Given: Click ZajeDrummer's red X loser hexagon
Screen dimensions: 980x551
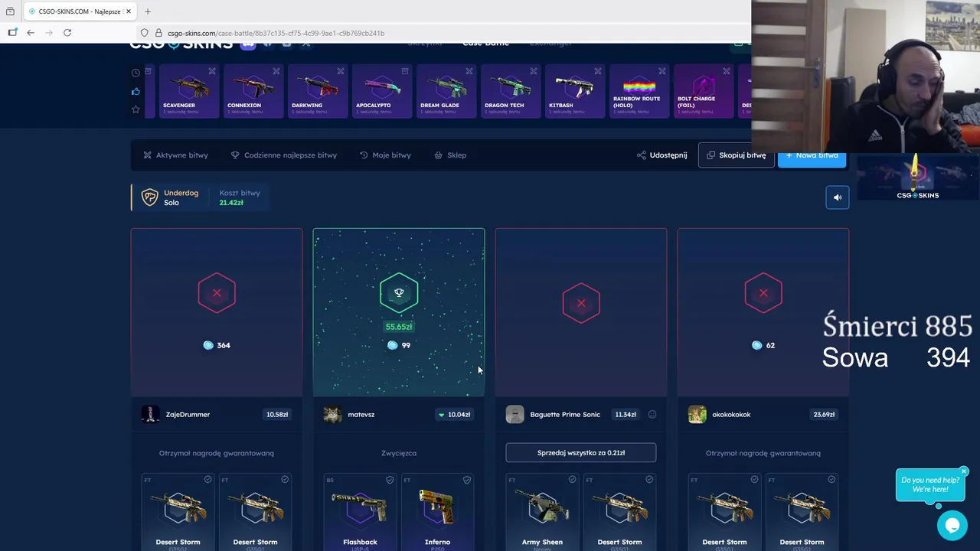Looking at the screenshot, I should click(x=217, y=292).
